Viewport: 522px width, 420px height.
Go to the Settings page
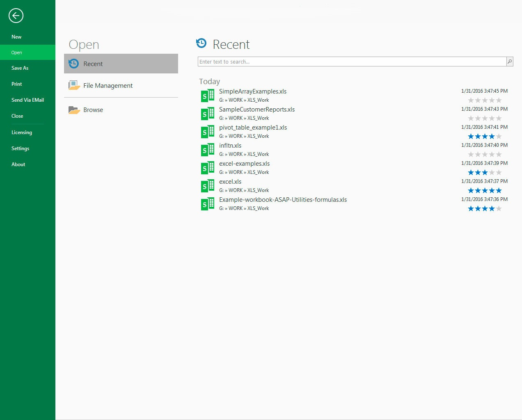coord(20,148)
